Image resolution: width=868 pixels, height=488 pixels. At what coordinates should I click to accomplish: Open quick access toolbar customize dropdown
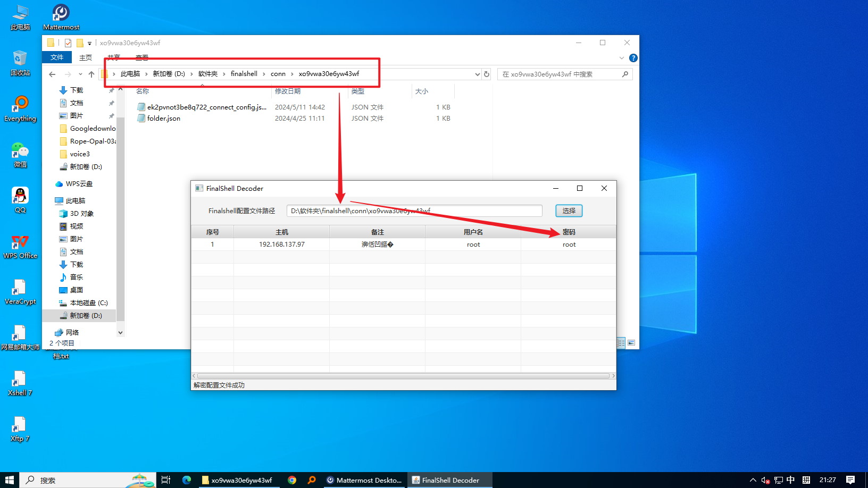point(89,43)
